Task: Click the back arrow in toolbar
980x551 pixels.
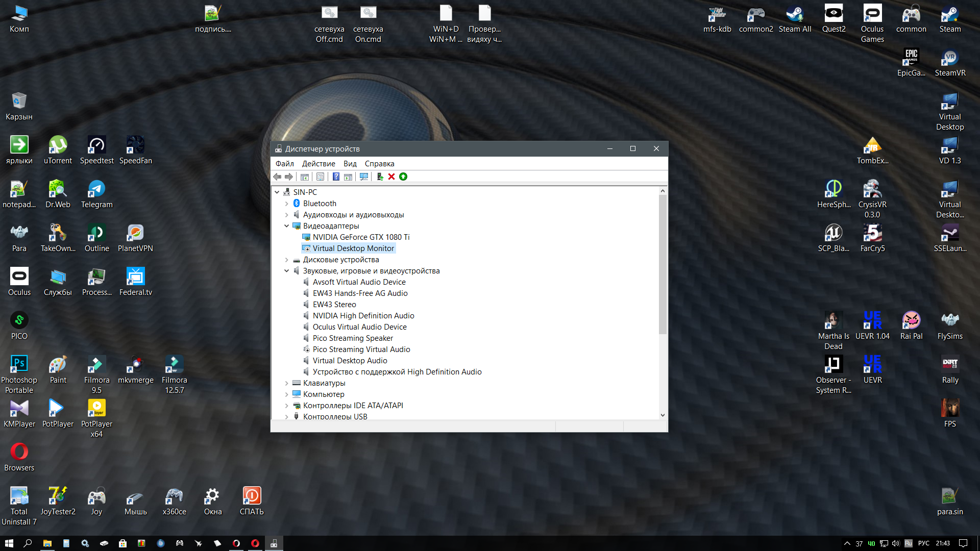Action: (x=277, y=177)
